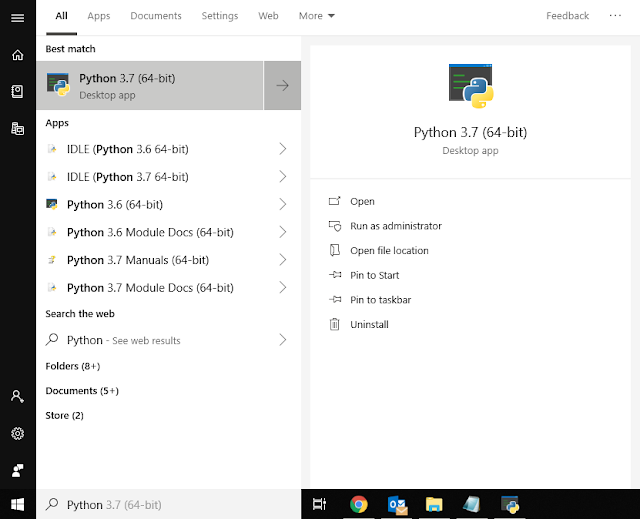
Task: Switch to the Apps tab
Action: [99, 16]
